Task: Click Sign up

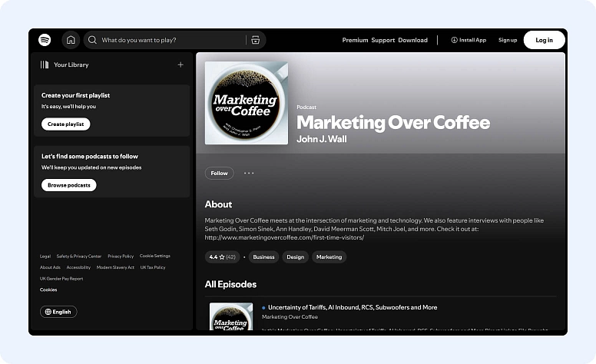Action: tap(508, 40)
